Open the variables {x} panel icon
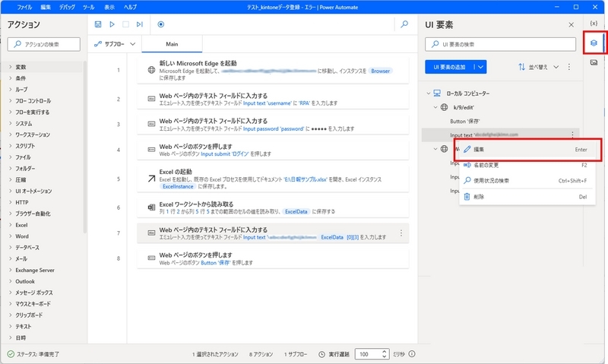 pyautogui.click(x=594, y=24)
